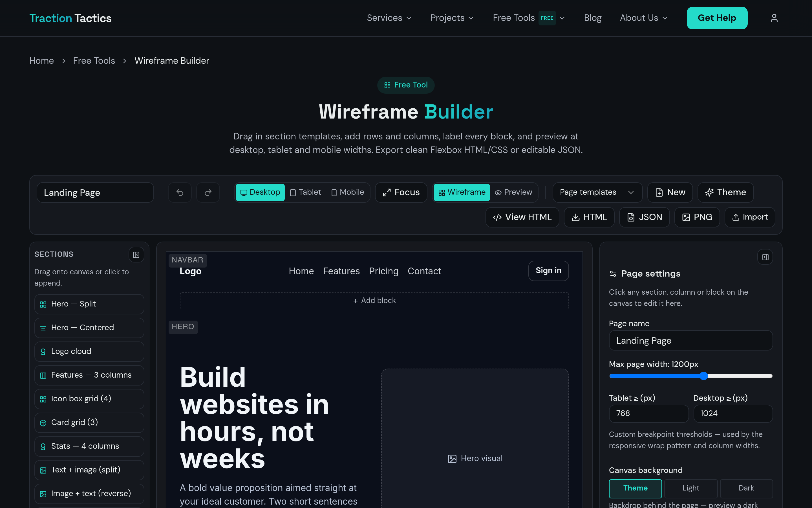Add Features — 3 columns section
812x508 pixels.
click(89, 375)
